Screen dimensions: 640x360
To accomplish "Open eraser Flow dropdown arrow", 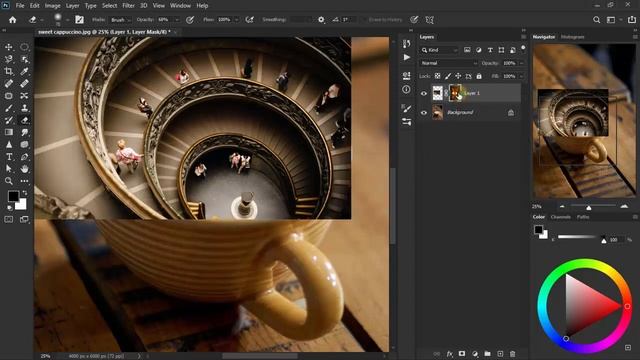I will click(x=237, y=20).
